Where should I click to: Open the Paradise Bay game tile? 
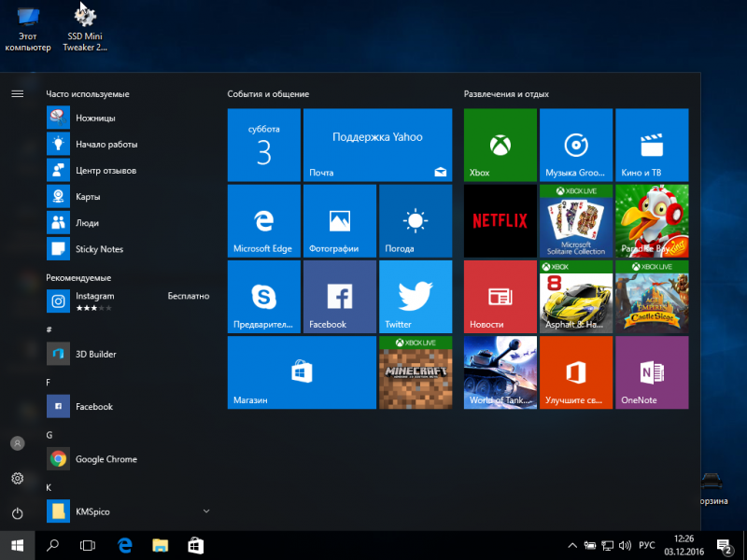652,221
